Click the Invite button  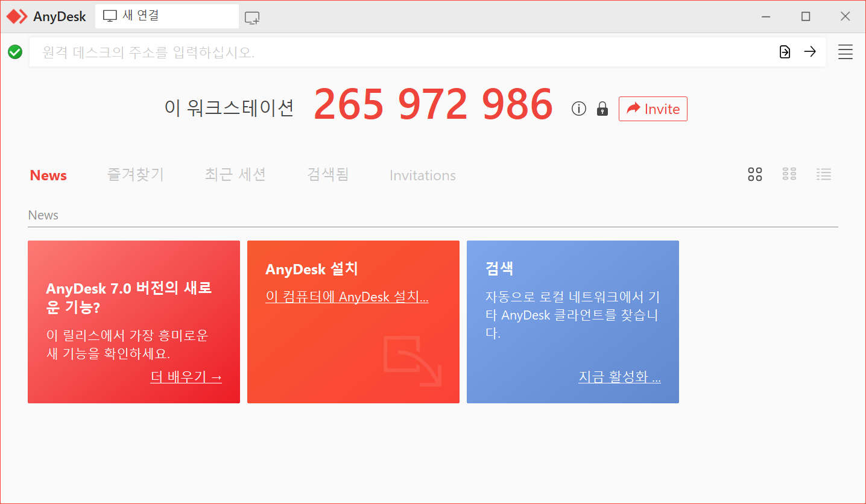tap(653, 109)
